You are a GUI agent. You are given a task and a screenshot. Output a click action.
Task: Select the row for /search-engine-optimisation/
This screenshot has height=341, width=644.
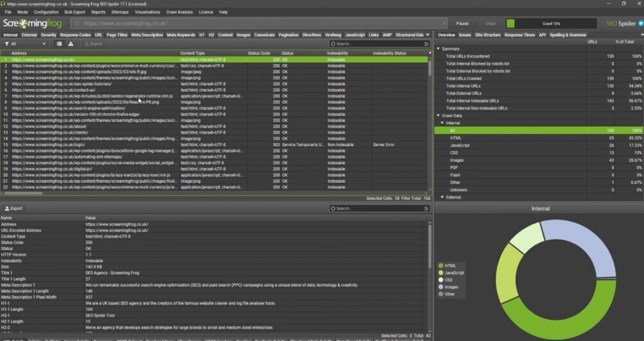214,108
